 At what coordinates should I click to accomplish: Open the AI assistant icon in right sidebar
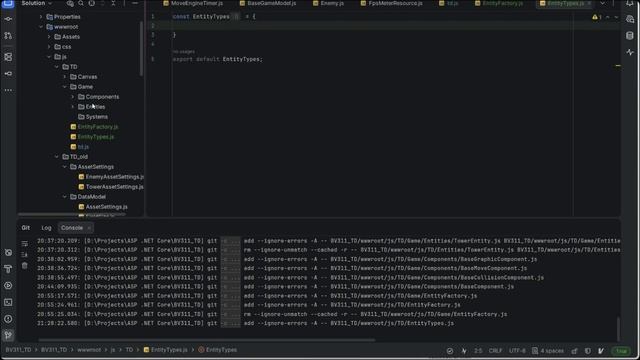(630, 19)
